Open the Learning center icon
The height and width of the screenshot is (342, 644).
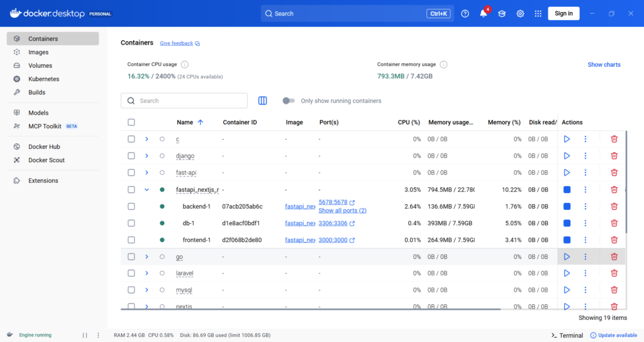(x=502, y=14)
